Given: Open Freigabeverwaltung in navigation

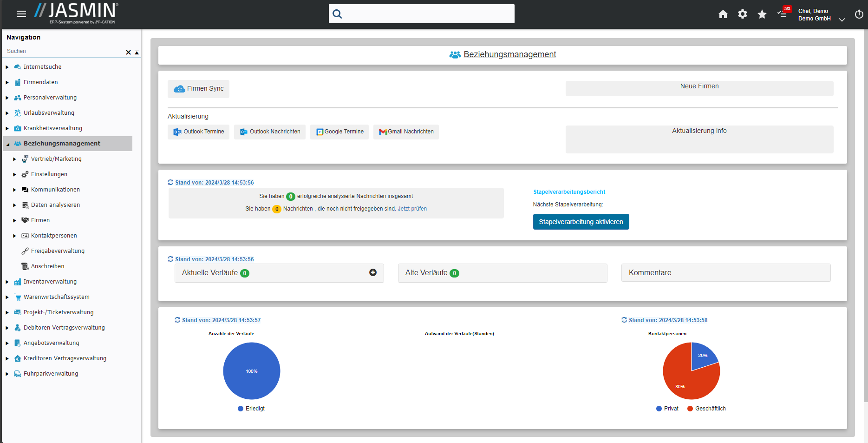Looking at the screenshot, I should pyautogui.click(x=58, y=251).
